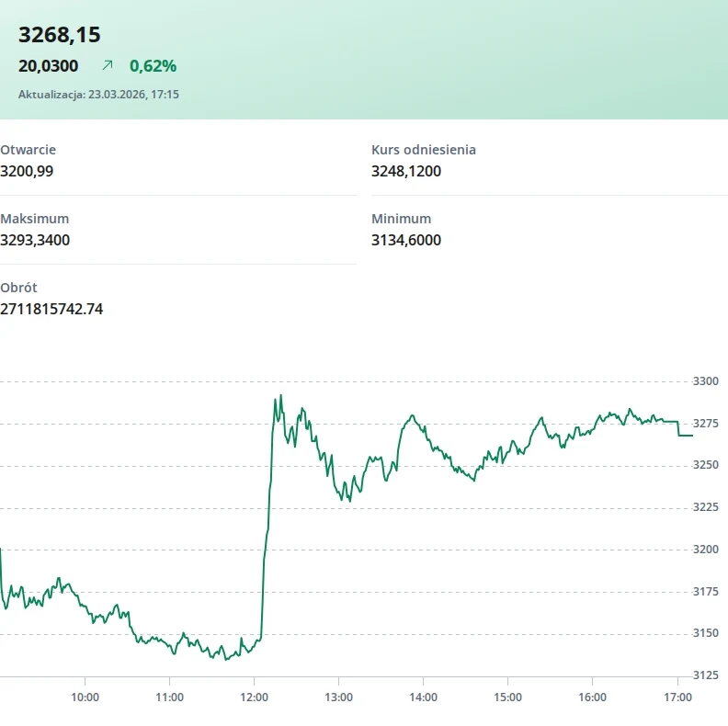Viewport: 728px width, 726px height.
Task: Click the current index value 3268,15
Action: (x=60, y=35)
